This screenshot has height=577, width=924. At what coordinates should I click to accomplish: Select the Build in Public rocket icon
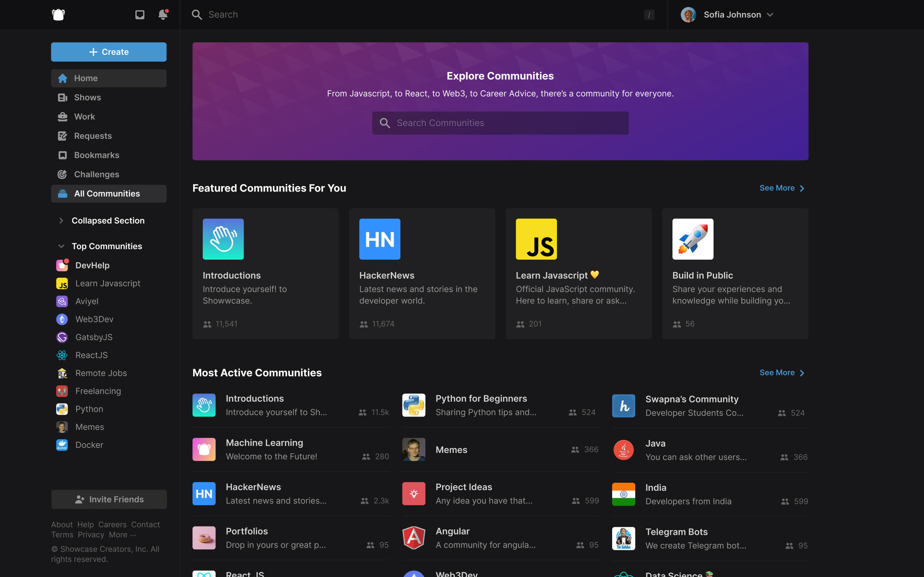[693, 239]
